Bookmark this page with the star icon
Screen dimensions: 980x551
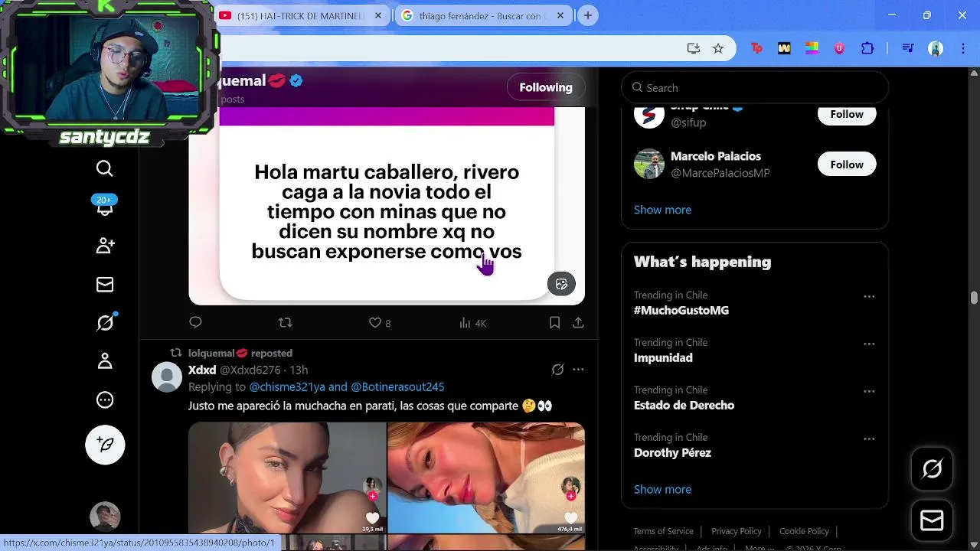[x=718, y=48]
